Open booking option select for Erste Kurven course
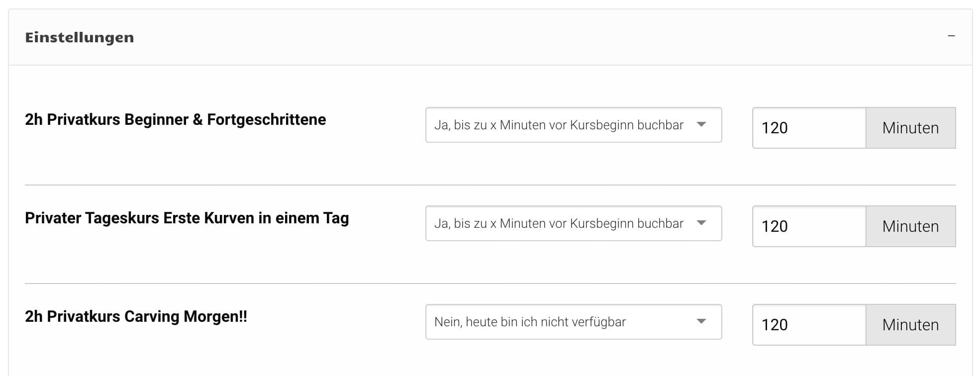The image size is (980, 376). [x=558, y=223]
